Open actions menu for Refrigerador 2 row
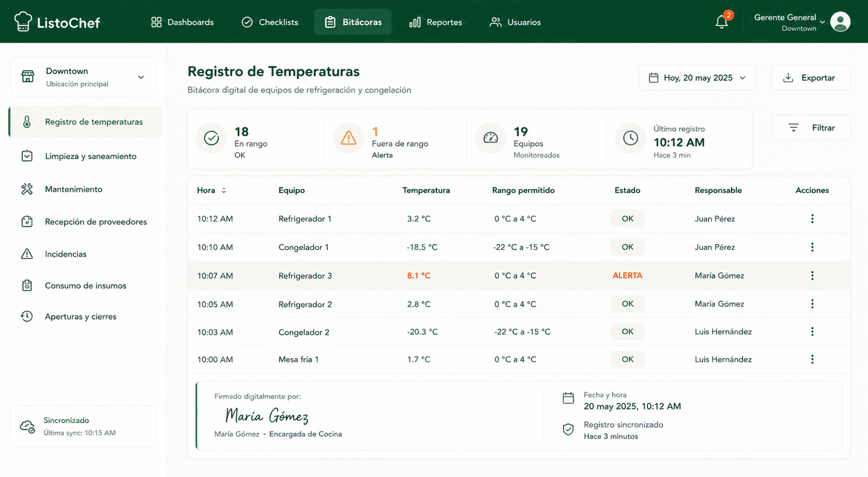 [x=812, y=304]
